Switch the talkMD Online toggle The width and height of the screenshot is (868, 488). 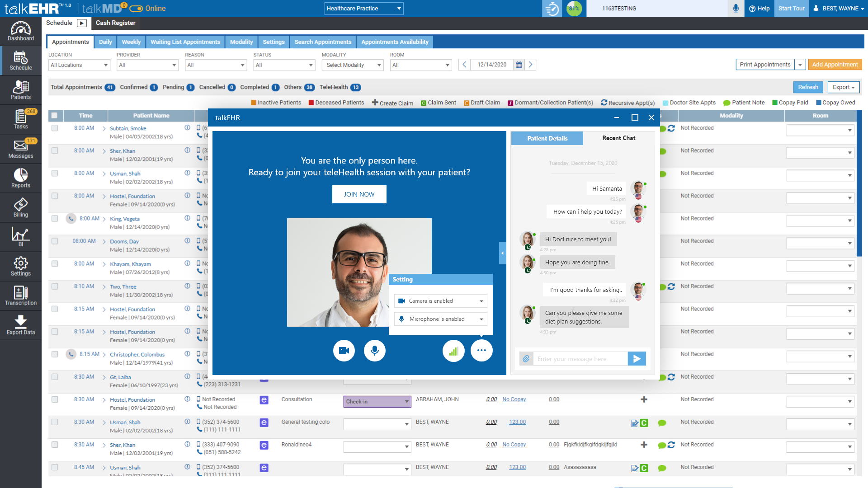click(136, 9)
